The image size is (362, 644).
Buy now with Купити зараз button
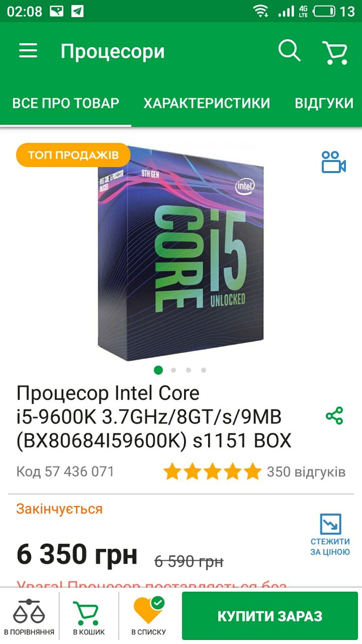270,616
